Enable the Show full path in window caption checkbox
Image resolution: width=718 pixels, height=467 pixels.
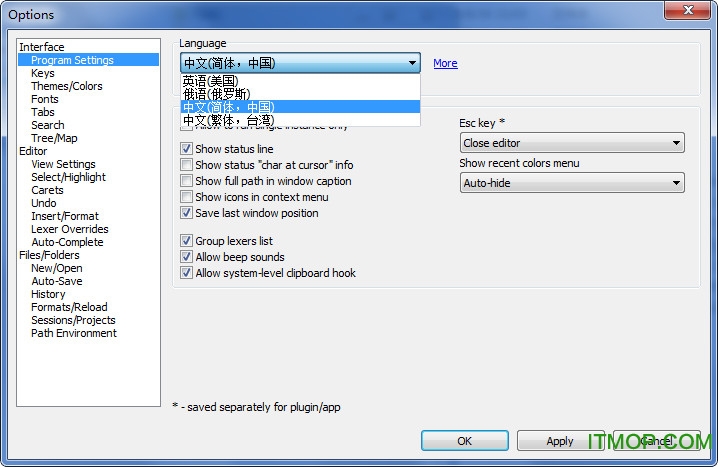tap(187, 181)
